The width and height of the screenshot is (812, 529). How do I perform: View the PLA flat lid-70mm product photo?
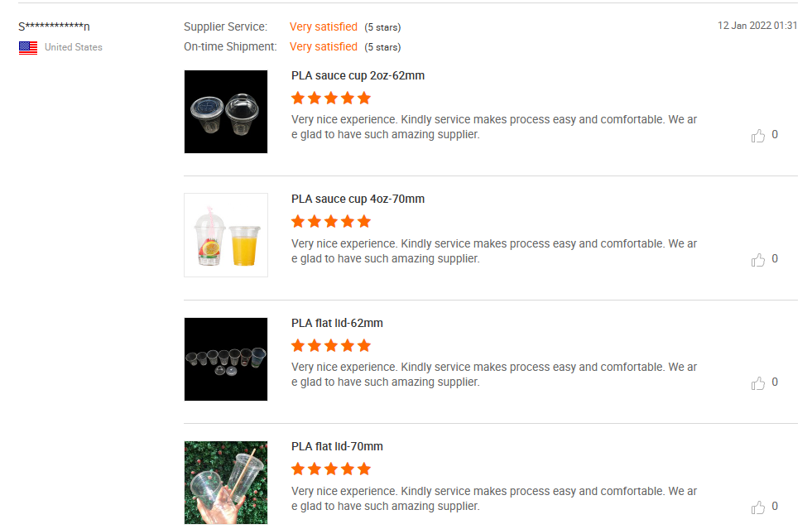pos(226,483)
